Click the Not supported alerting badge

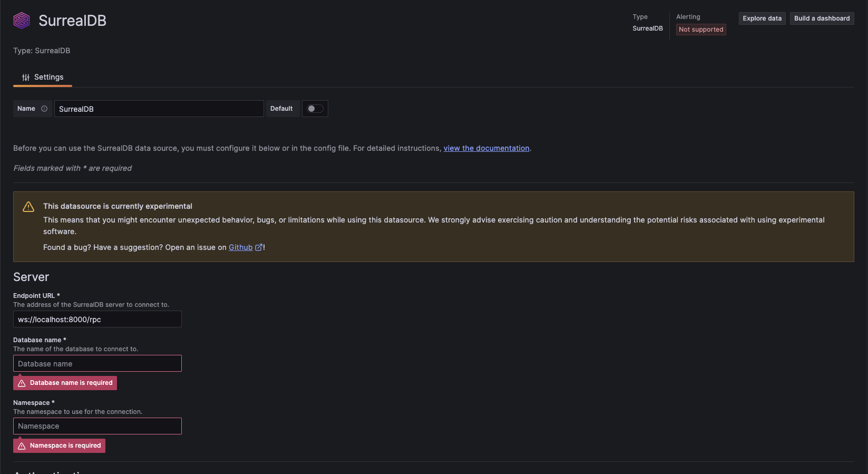click(x=700, y=30)
